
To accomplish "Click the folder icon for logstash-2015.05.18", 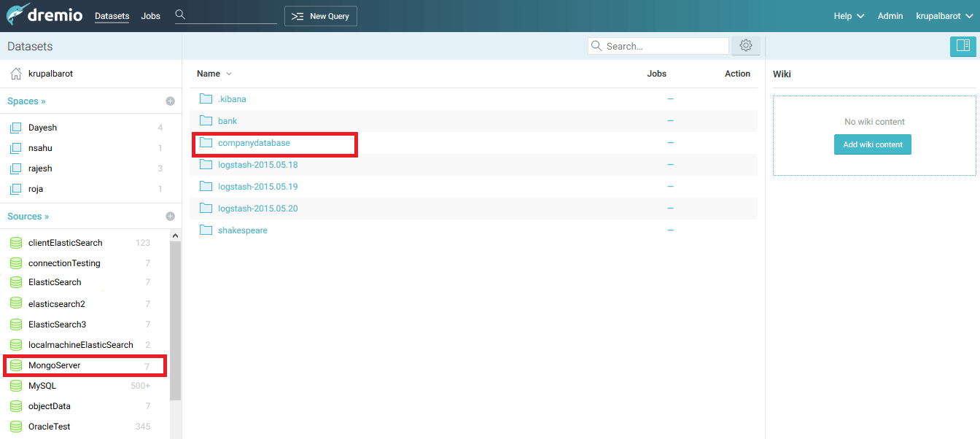I will click(x=206, y=165).
